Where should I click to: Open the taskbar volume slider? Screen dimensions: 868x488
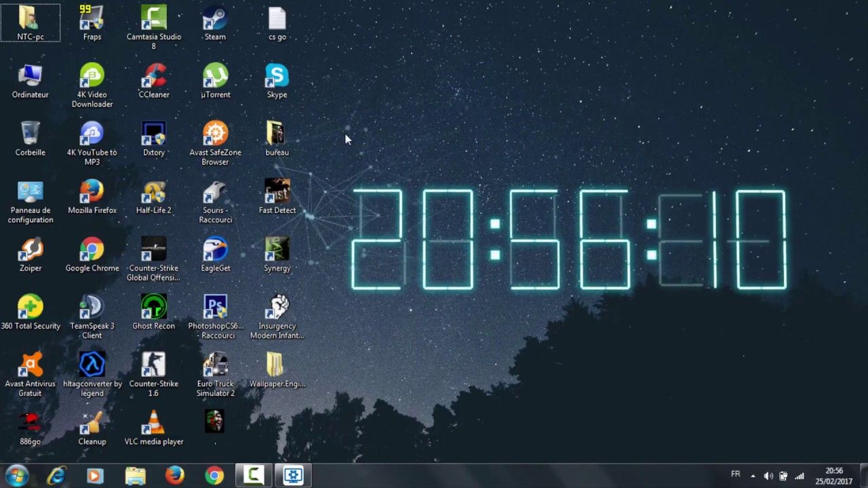[768, 475]
